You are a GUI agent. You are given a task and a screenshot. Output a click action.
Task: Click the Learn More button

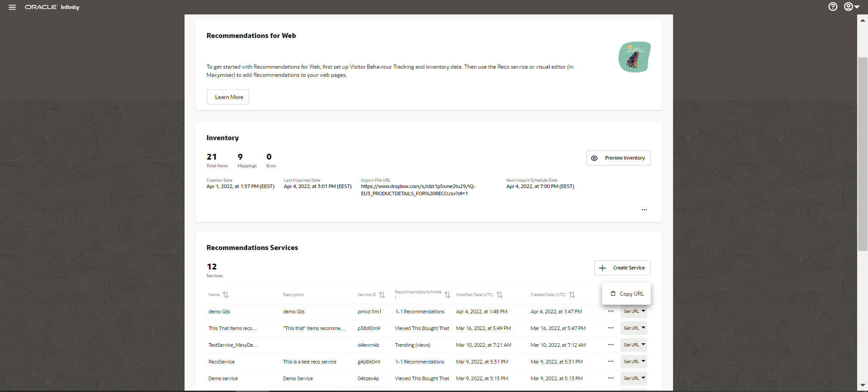(228, 97)
